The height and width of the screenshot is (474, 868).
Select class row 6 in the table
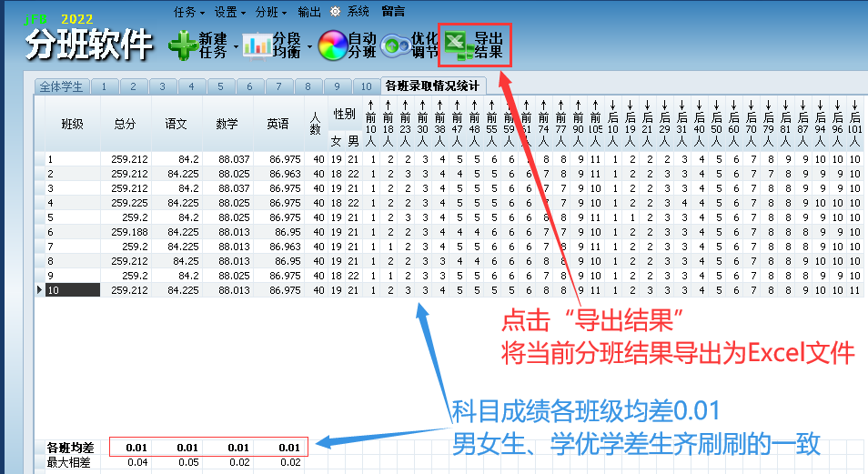(x=449, y=232)
